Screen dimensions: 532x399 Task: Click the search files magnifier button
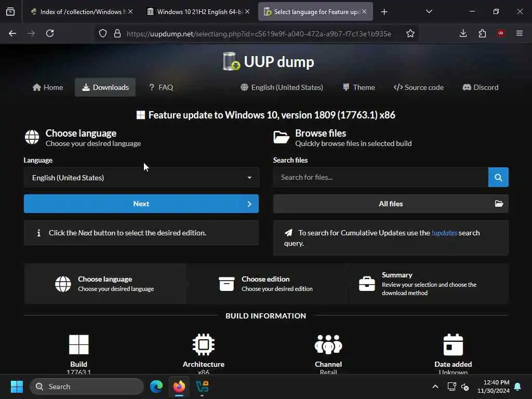click(498, 177)
